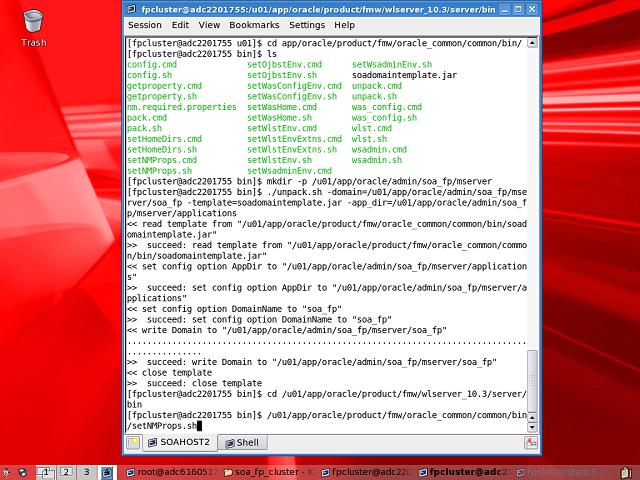
Task: Open soa_fp_cluster taskbar window
Action: pos(269,473)
